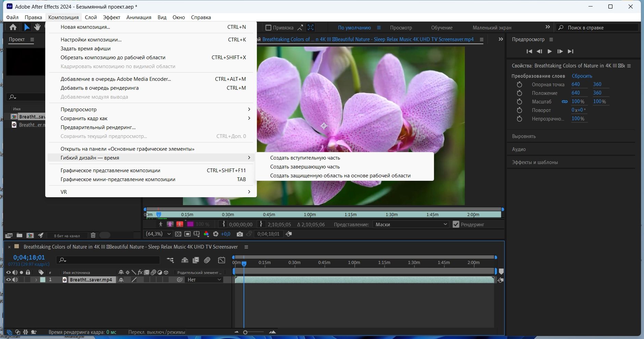
Task: Open the Graph Editor in the timeline
Action: coord(221,260)
